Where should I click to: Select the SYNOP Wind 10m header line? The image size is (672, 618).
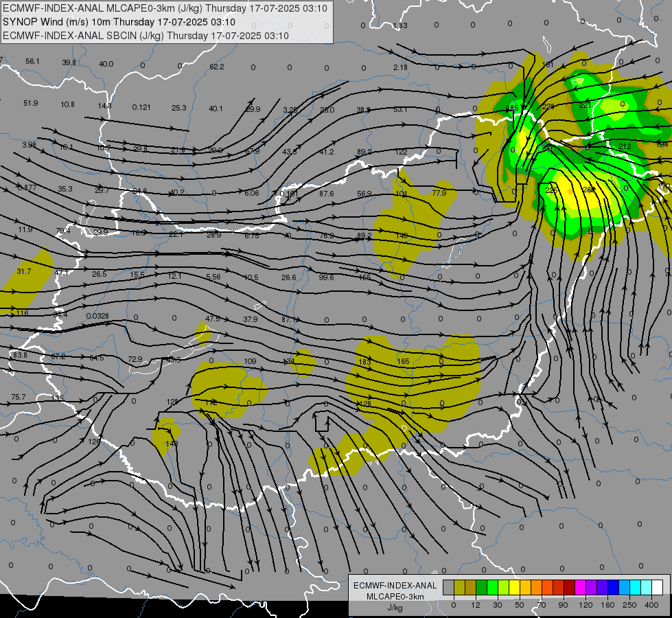pyautogui.click(x=119, y=22)
